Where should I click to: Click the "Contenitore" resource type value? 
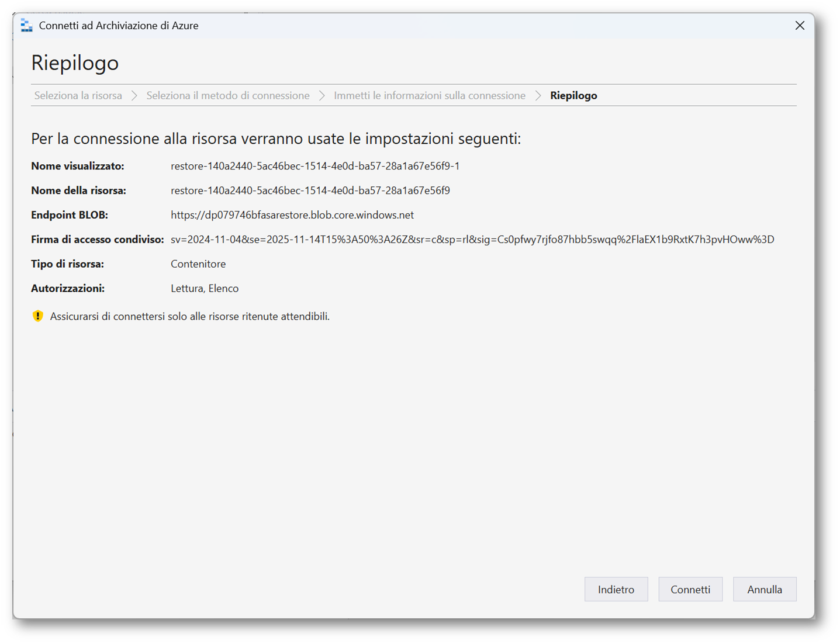click(x=198, y=264)
